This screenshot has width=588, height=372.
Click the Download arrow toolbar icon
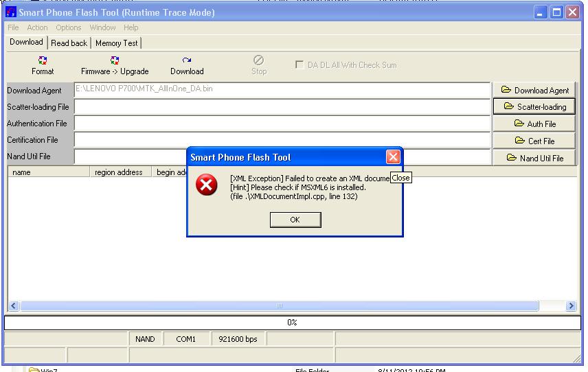pos(187,60)
